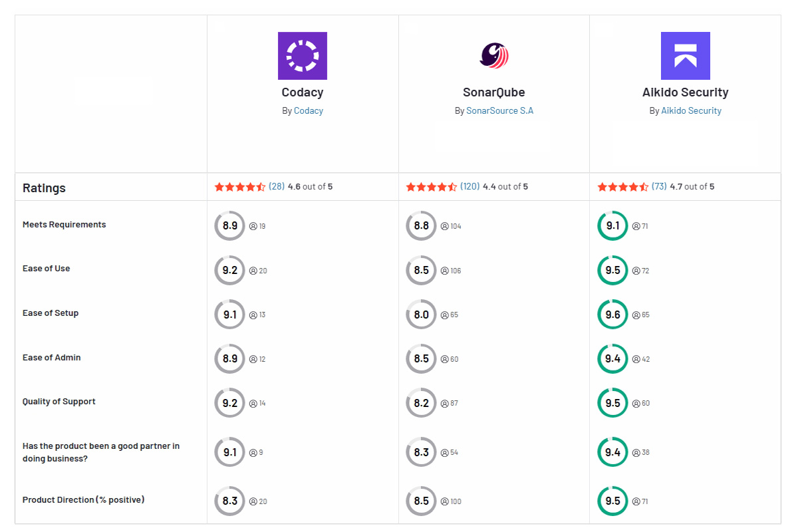Click Codacy's 9 respondents count for good partner
798x532 pixels.
pyautogui.click(x=256, y=452)
